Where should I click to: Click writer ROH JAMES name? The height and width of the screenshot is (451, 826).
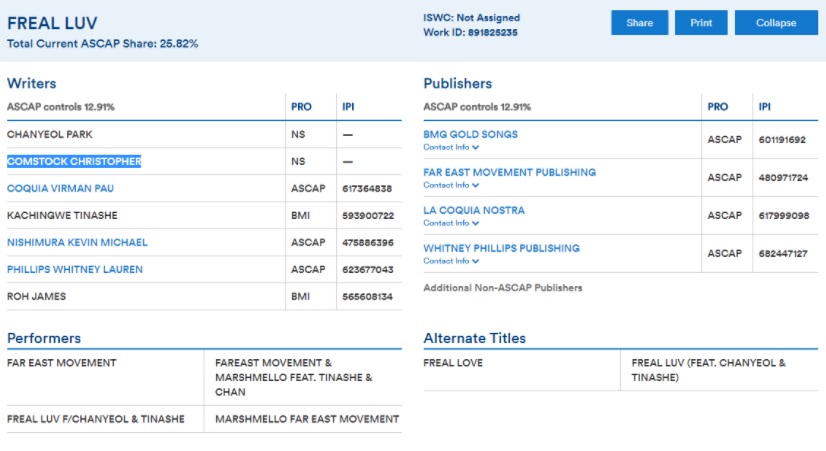click(36, 297)
